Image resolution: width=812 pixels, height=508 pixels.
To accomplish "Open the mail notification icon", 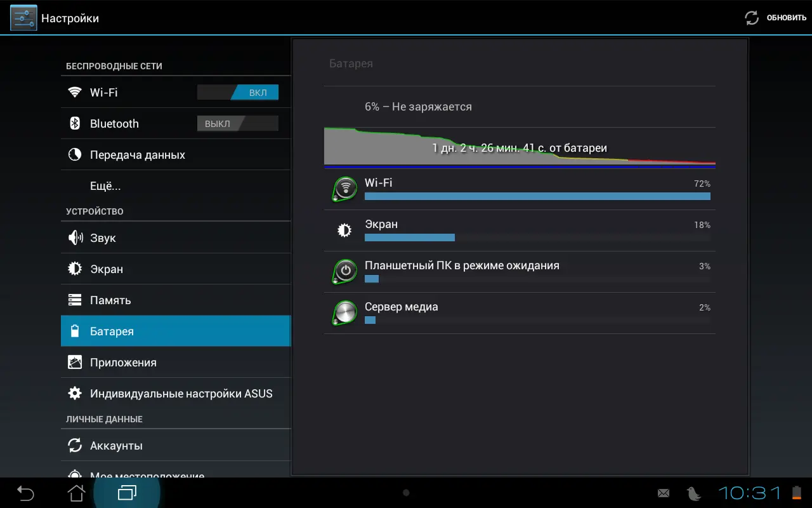I will coord(664,493).
